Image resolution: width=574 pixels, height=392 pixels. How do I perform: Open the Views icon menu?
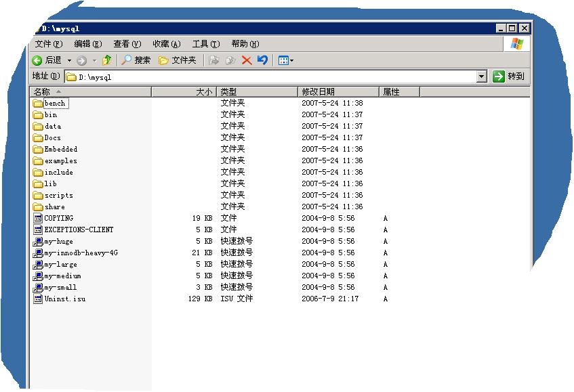tap(285, 60)
